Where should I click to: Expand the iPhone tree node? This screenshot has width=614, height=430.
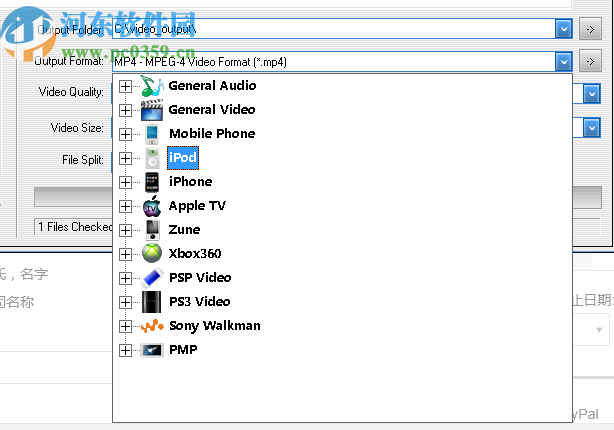point(125,182)
